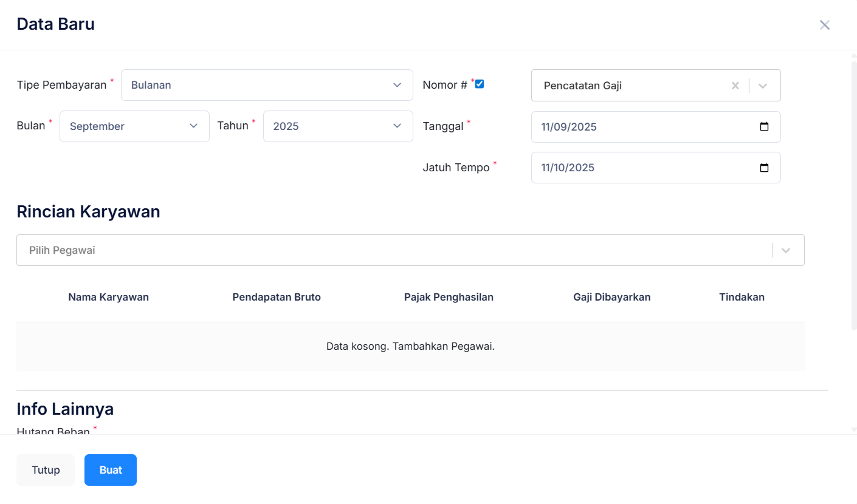Open the Tipe Pembayaran dropdown
Image resolution: width=857 pixels, height=504 pixels.
click(x=267, y=85)
